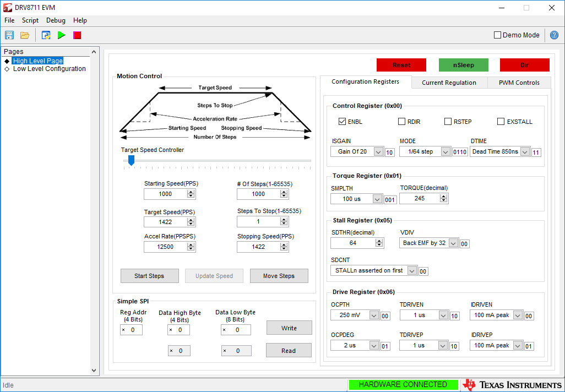This screenshot has width=565, height=392.
Task: Open the SDCNT STALLn asserted dropdown
Action: pyautogui.click(x=374, y=270)
